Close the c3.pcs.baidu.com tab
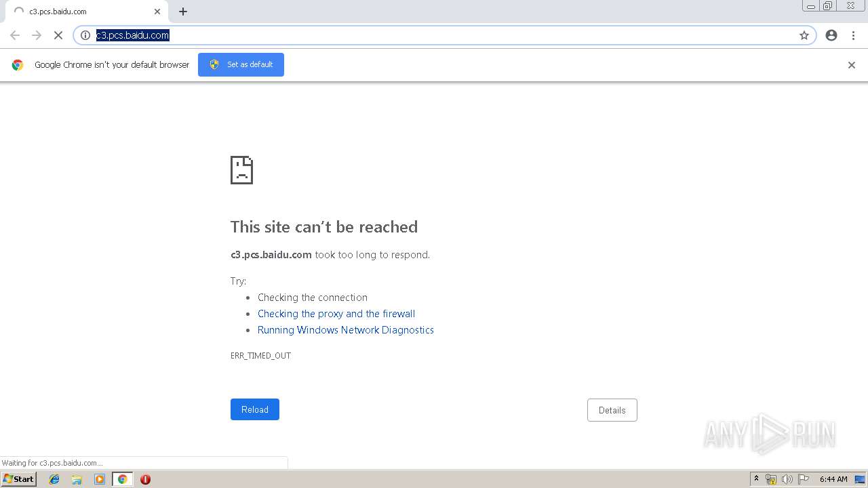The width and height of the screenshot is (868, 488). pyautogui.click(x=157, y=12)
